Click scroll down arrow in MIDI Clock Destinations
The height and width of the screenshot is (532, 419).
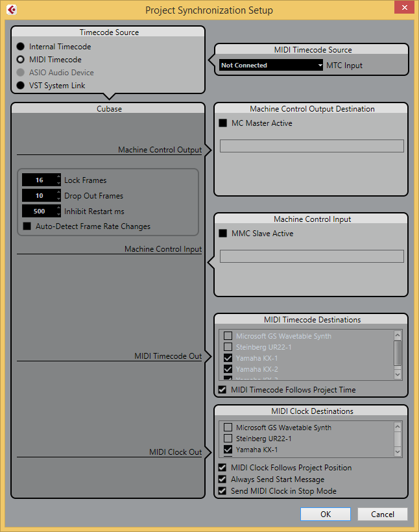coord(398,452)
